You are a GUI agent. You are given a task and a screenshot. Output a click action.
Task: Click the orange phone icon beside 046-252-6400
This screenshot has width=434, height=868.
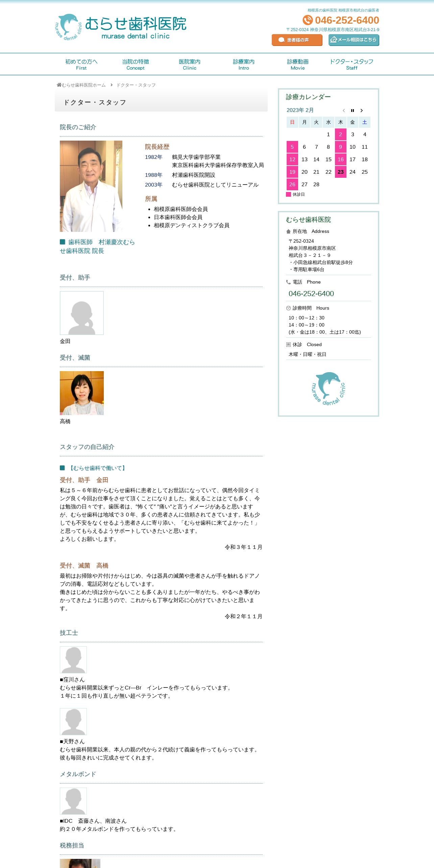click(308, 20)
